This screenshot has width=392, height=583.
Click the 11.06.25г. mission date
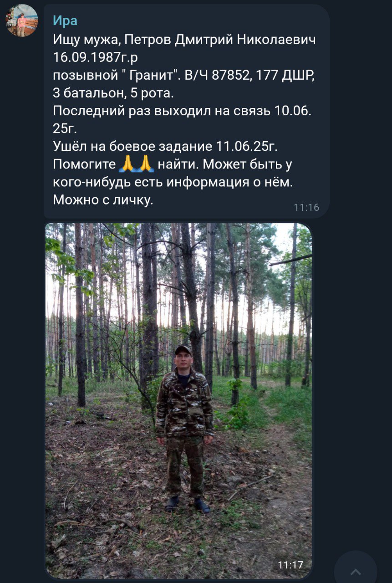(245, 146)
